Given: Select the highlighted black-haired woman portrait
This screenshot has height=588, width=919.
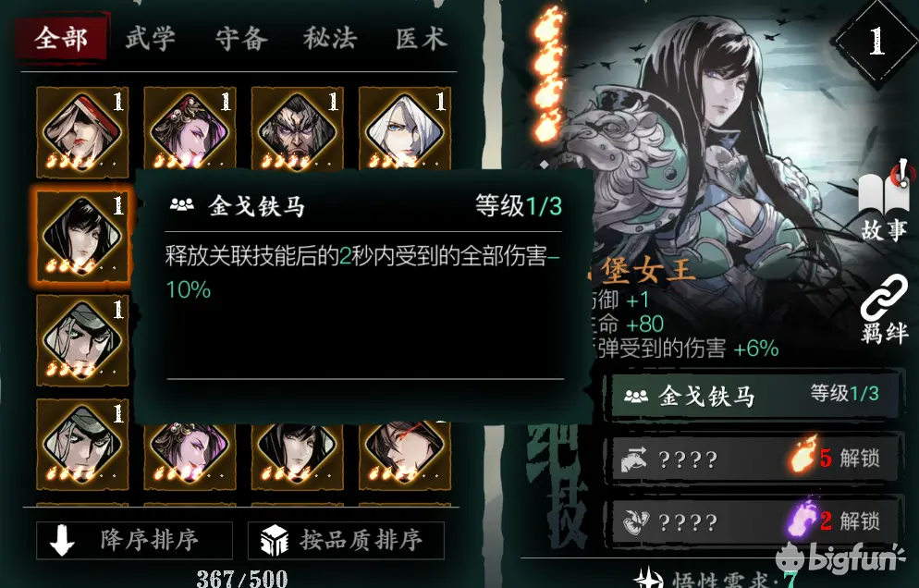Looking at the screenshot, I should click(x=82, y=237).
